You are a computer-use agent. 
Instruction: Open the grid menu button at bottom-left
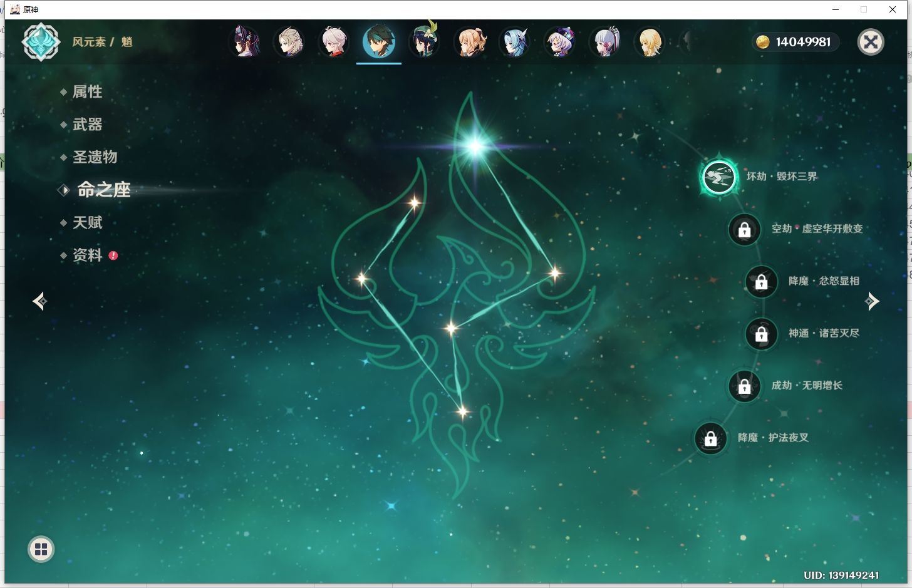point(41,549)
